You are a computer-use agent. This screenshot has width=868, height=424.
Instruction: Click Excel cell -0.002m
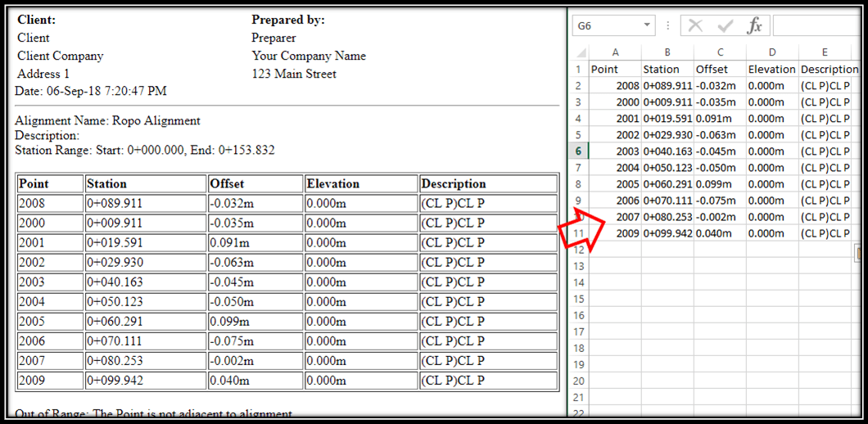click(x=721, y=217)
